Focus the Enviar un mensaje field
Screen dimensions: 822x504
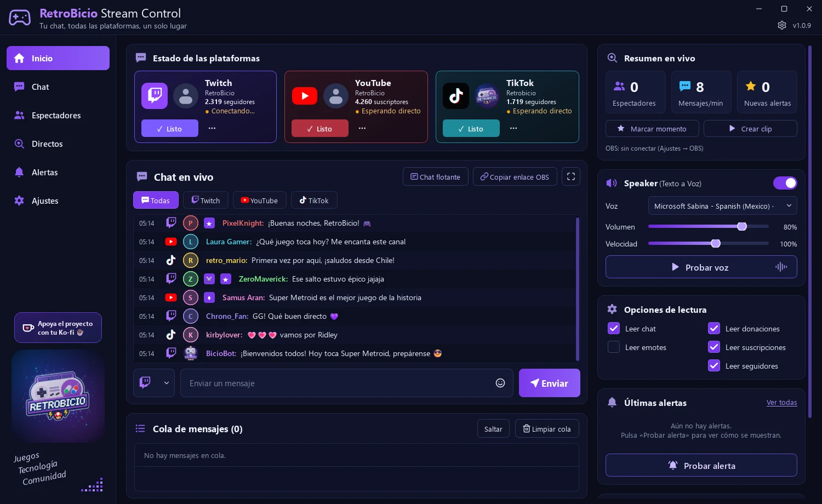pyautogui.click(x=347, y=383)
